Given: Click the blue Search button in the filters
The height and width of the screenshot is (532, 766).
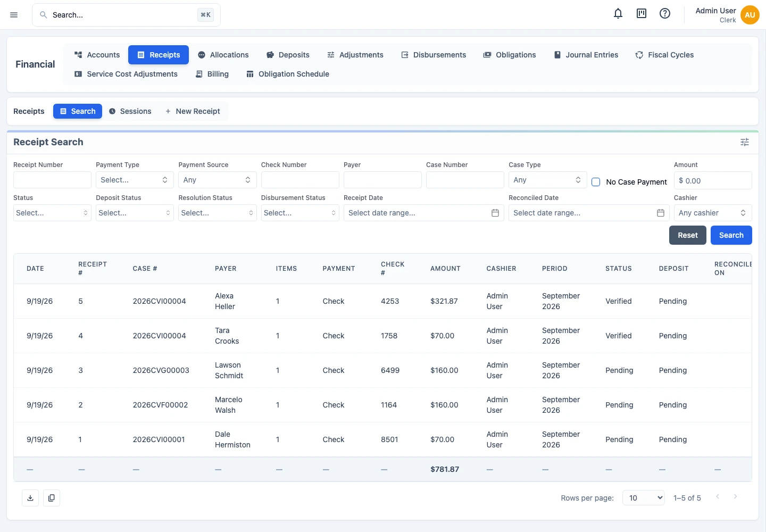Looking at the screenshot, I should pyautogui.click(x=731, y=235).
